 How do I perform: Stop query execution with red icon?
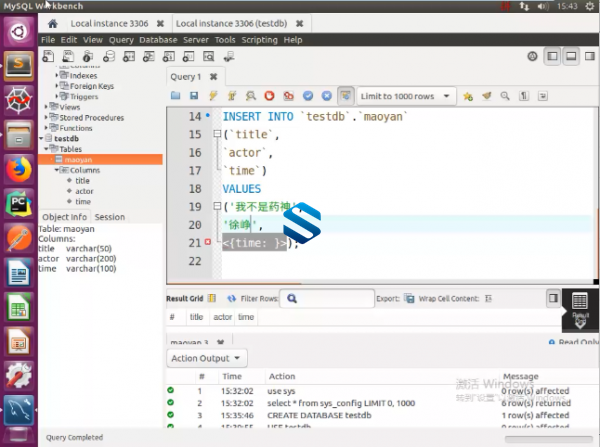click(269, 96)
